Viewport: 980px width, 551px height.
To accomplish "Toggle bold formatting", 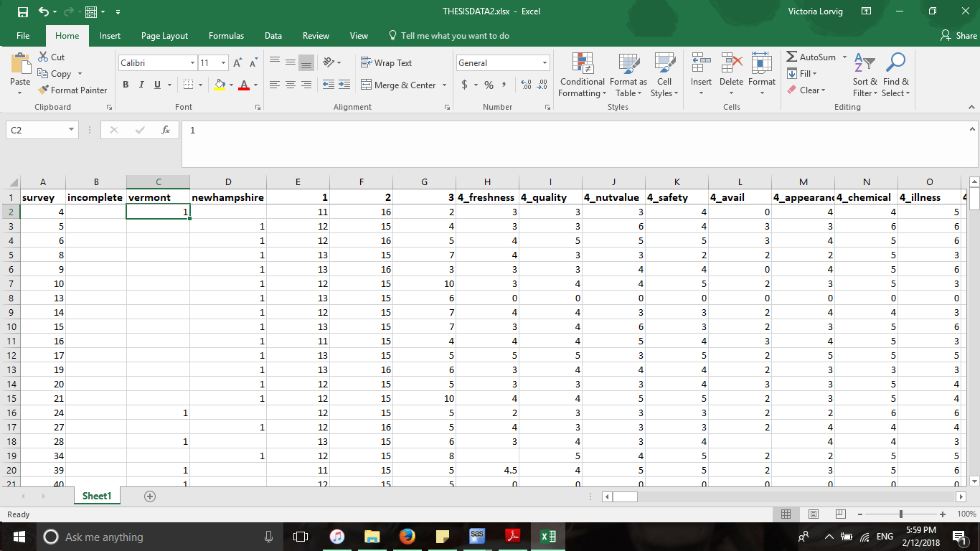I will click(126, 85).
